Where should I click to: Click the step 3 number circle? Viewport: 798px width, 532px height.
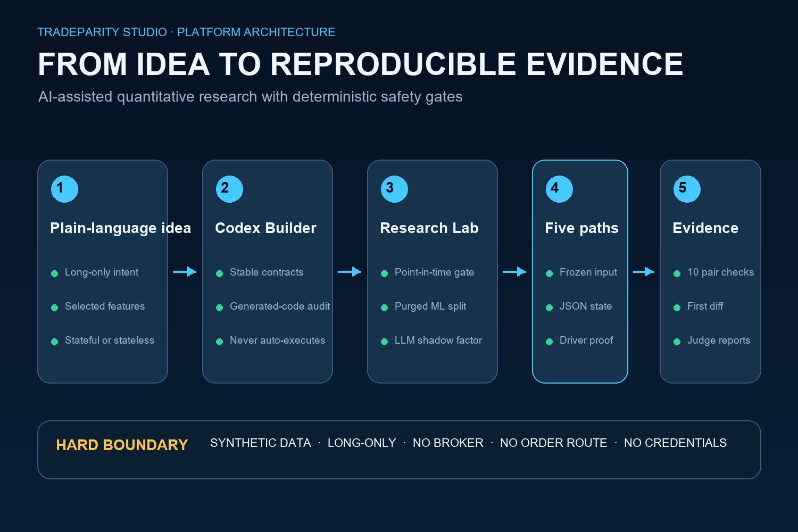[394, 189]
